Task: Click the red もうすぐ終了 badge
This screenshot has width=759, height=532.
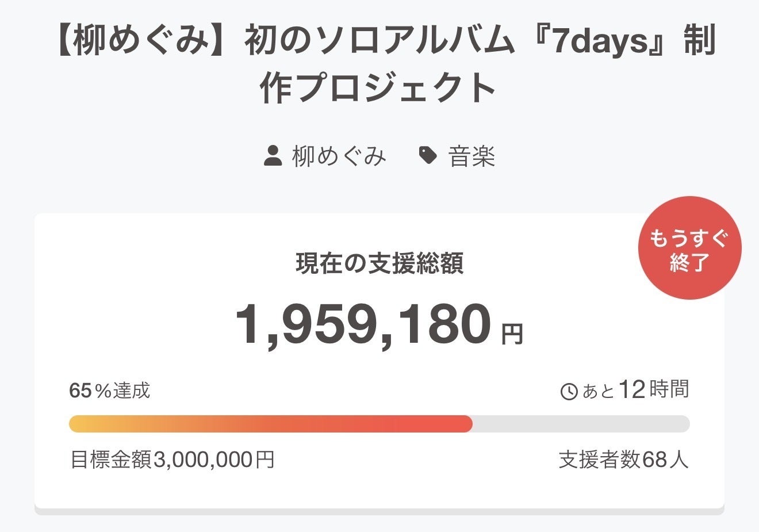Action: pos(689,248)
